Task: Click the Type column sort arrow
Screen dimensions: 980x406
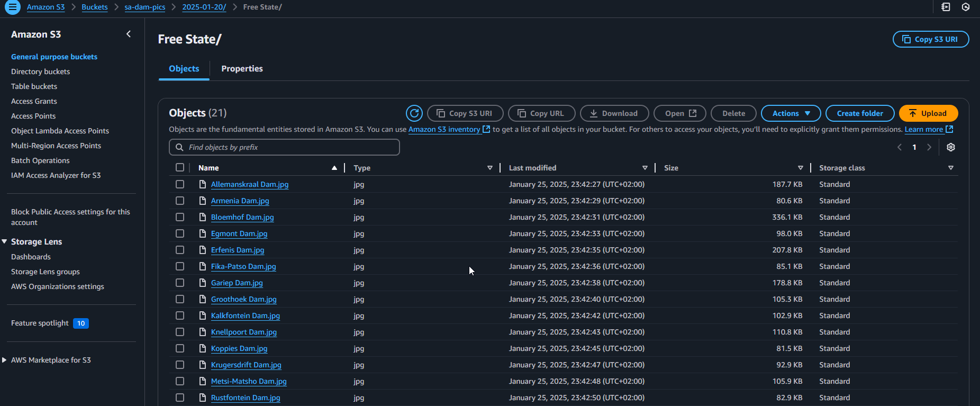Action: (x=490, y=168)
